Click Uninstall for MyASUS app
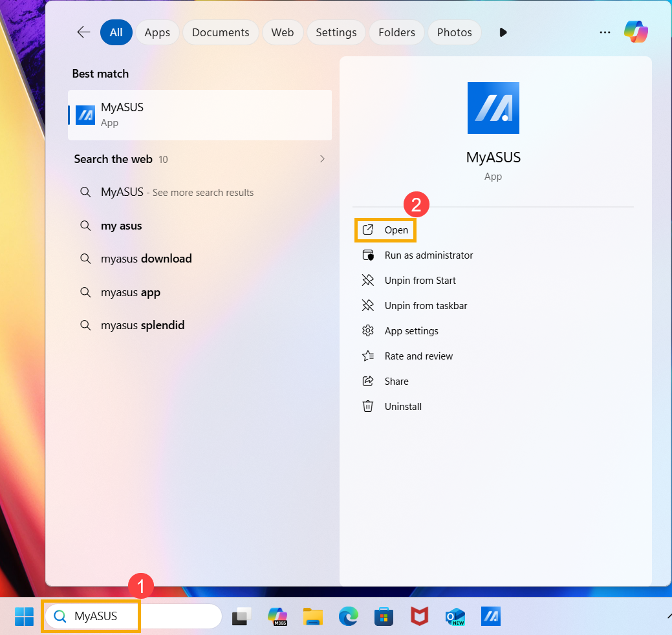Viewport: 672px width, 635px height. coord(392,407)
